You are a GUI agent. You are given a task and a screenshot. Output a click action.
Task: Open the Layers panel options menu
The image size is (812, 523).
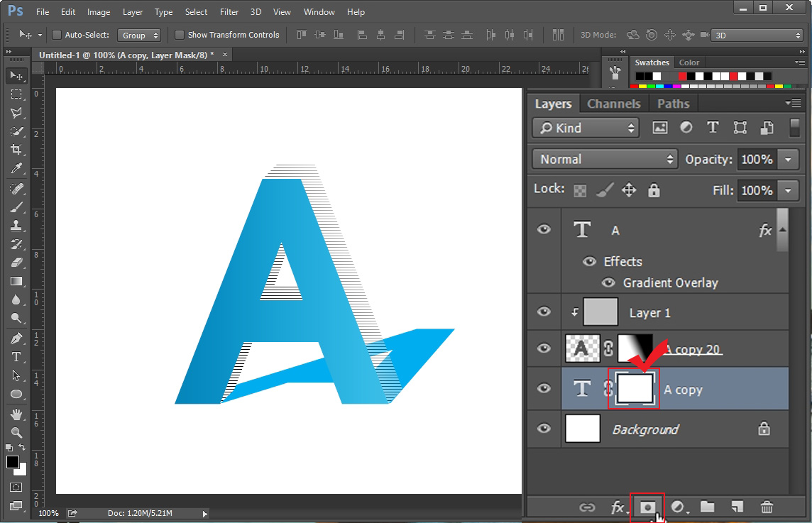click(793, 103)
